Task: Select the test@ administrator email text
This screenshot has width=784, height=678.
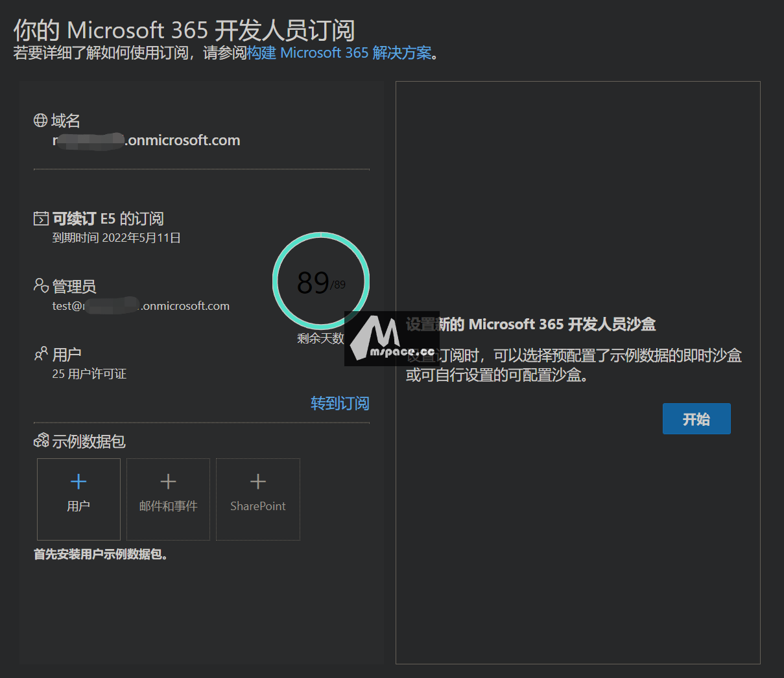Action: pos(141,306)
